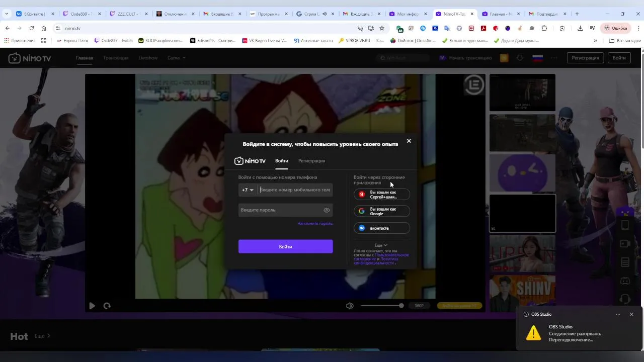Click the header Войти button
This screenshot has width=644, height=362.
[619, 58]
